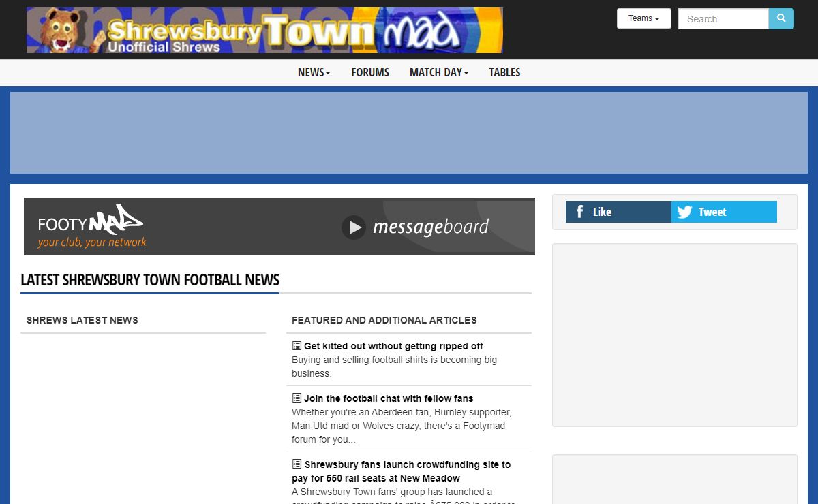818x504 pixels.
Task: Click the Facebook Like icon
Action: pos(579,212)
